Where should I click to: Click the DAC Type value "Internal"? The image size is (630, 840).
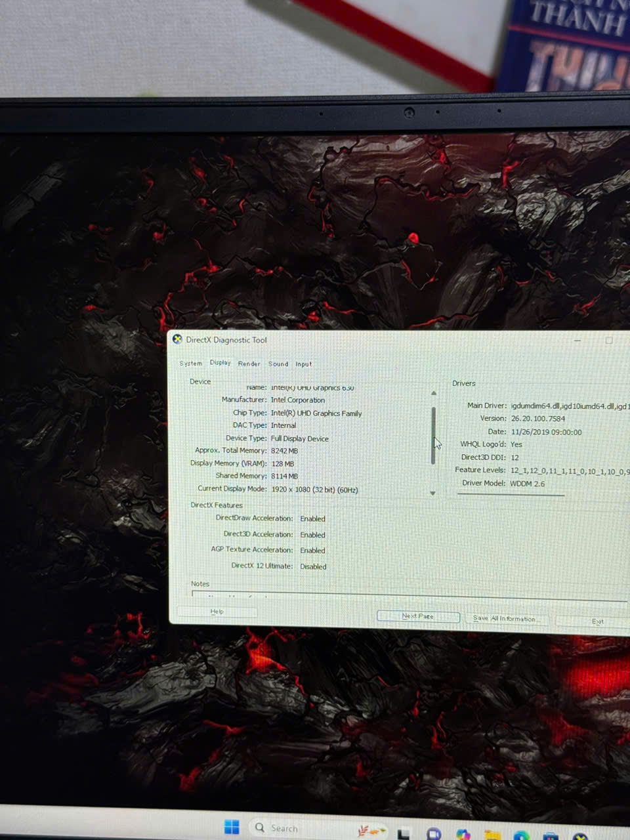[x=283, y=425]
